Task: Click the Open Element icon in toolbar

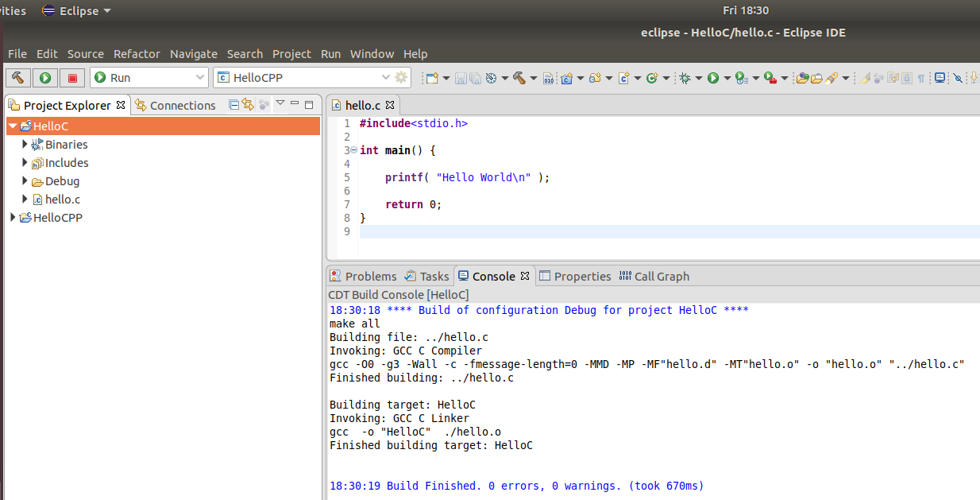Action: (803, 78)
